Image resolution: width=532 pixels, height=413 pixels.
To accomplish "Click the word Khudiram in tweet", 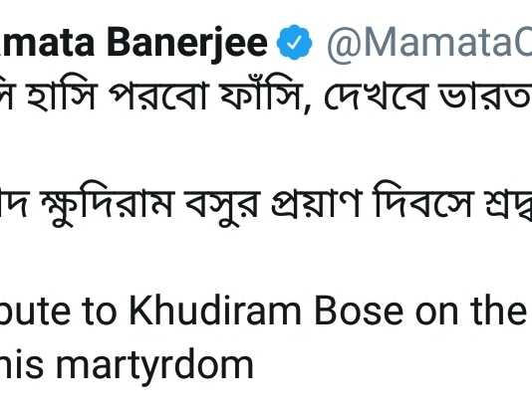I will pos(215,310).
